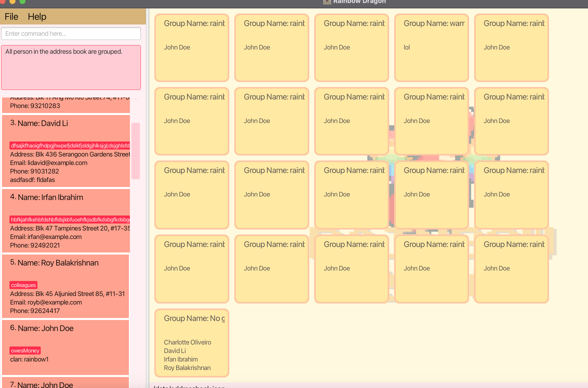Open the File menu

tap(11, 17)
